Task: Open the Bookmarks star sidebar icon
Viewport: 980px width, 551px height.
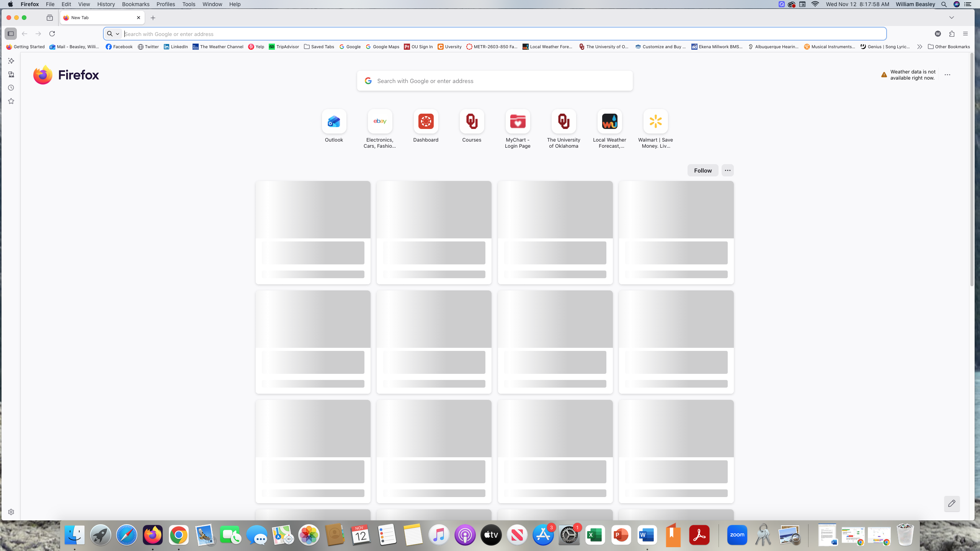Action: pos(11,101)
